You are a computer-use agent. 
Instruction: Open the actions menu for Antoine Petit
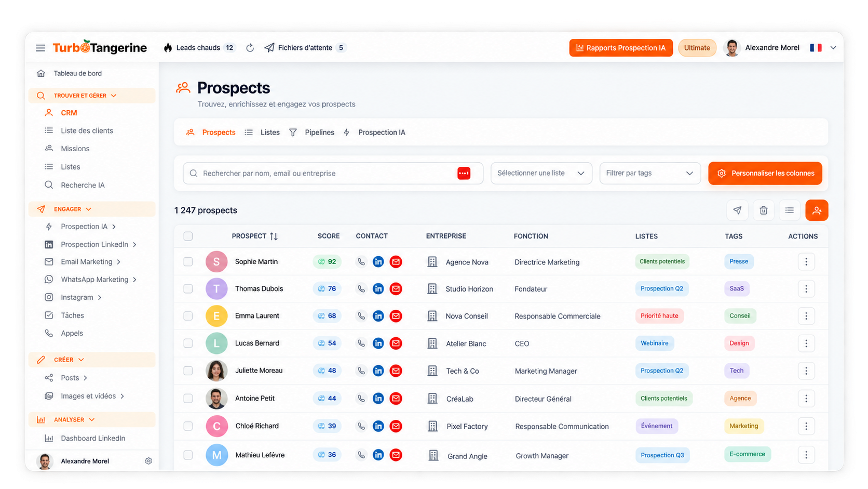click(x=806, y=399)
